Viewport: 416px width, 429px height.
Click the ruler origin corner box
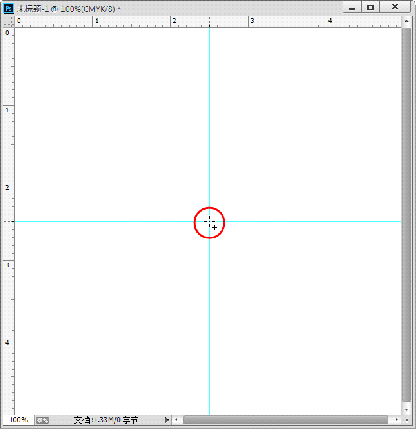click(x=9, y=21)
